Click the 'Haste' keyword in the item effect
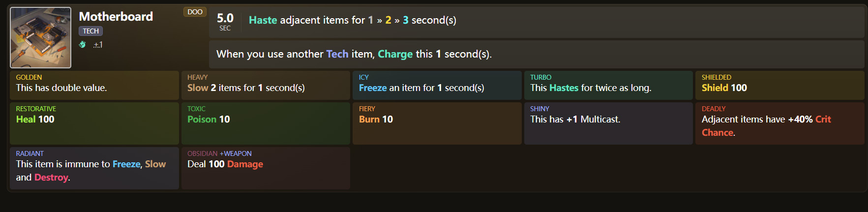Screen dimensions: 868x212 click(x=263, y=20)
